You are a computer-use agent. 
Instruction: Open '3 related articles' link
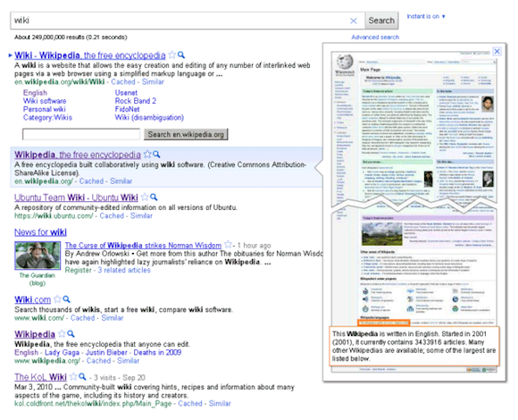pos(124,270)
